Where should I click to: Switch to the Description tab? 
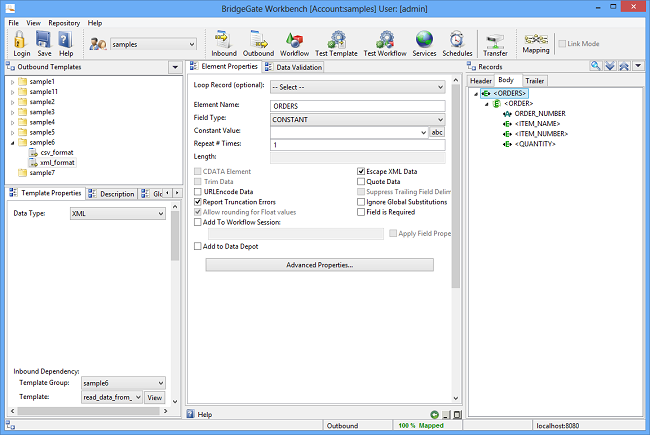pos(112,194)
